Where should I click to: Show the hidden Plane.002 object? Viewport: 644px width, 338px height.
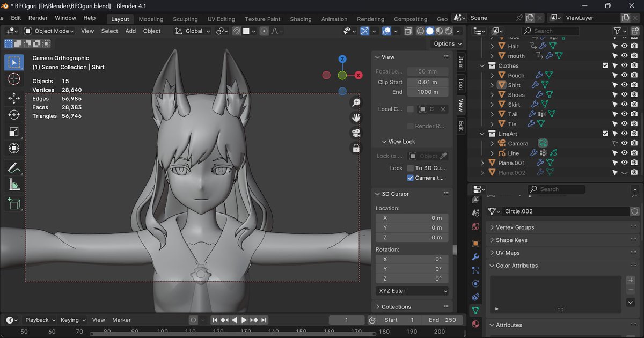click(624, 173)
